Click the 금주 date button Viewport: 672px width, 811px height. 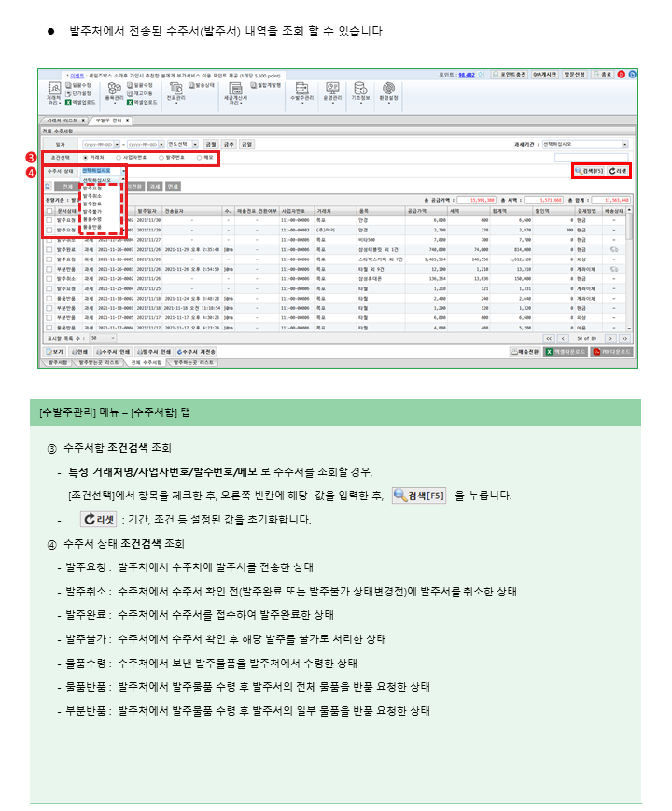[229, 145]
